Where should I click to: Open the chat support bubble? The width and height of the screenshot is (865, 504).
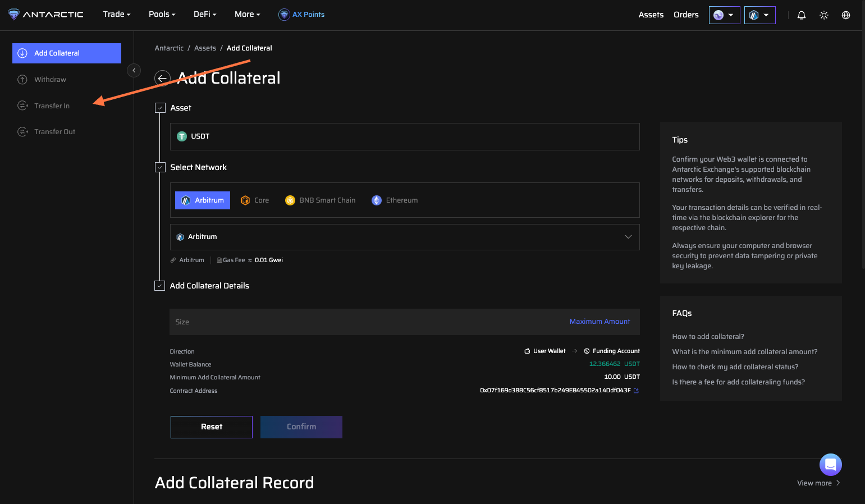tap(831, 465)
